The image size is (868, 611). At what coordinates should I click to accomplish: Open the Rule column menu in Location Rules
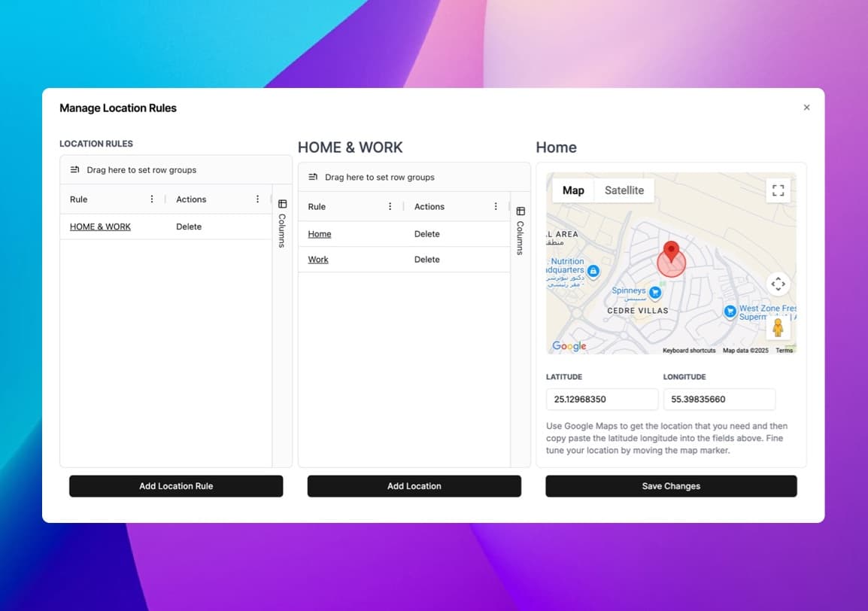151,199
